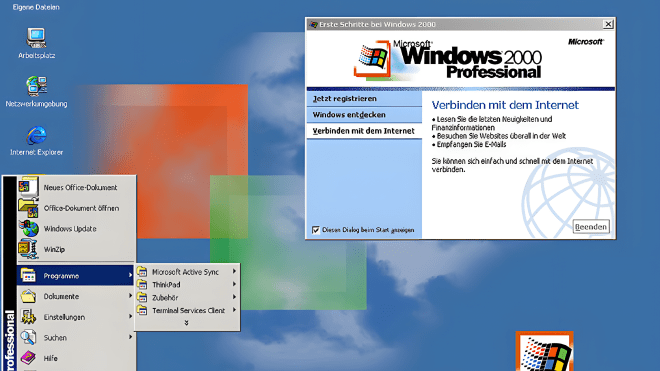
Task: Choose 'WinZip' label in Start menu
Action: click(x=54, y=249)
